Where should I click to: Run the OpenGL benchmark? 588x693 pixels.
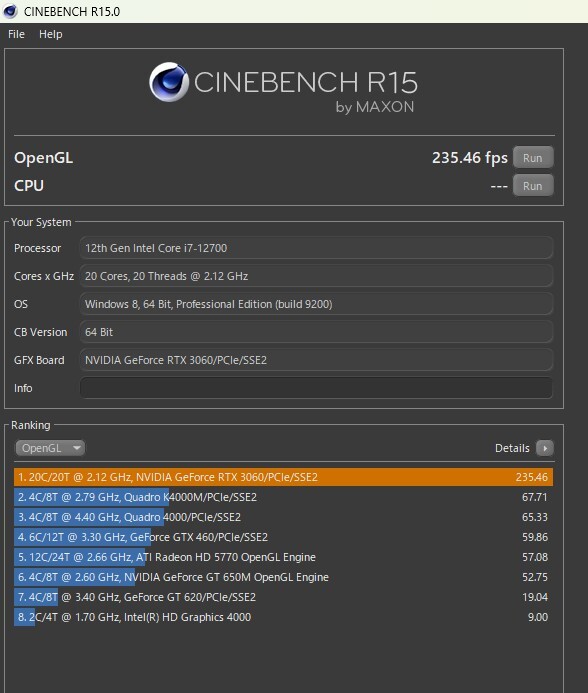pos(533,158)
